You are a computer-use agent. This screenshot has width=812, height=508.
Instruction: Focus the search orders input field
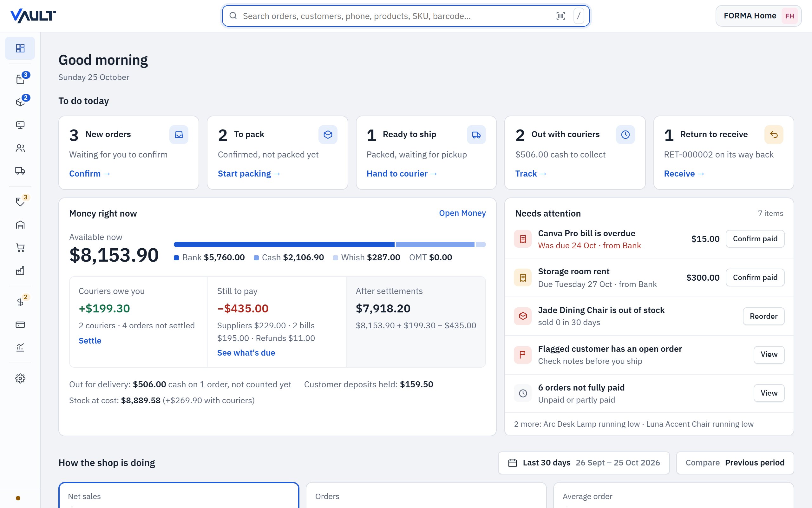(406, 16)
